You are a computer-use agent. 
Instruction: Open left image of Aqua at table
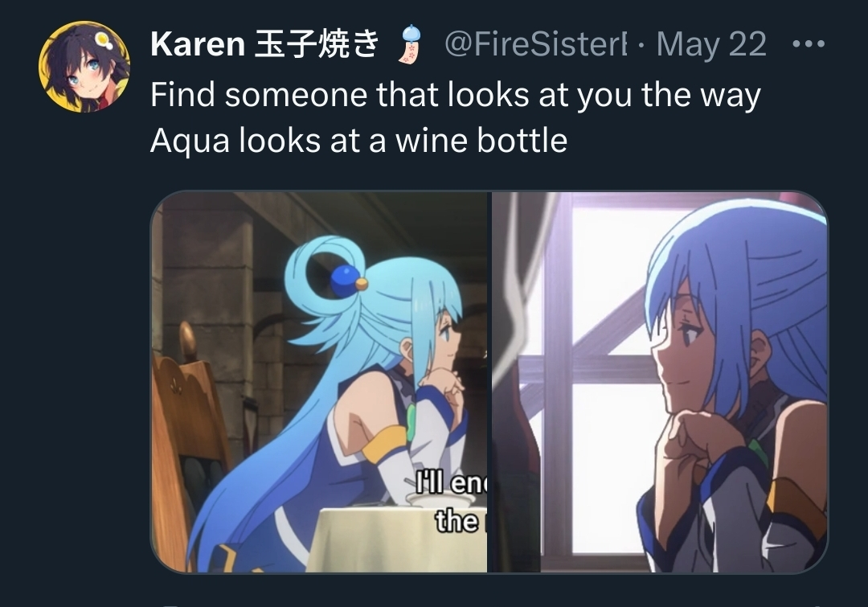(319, 382)
